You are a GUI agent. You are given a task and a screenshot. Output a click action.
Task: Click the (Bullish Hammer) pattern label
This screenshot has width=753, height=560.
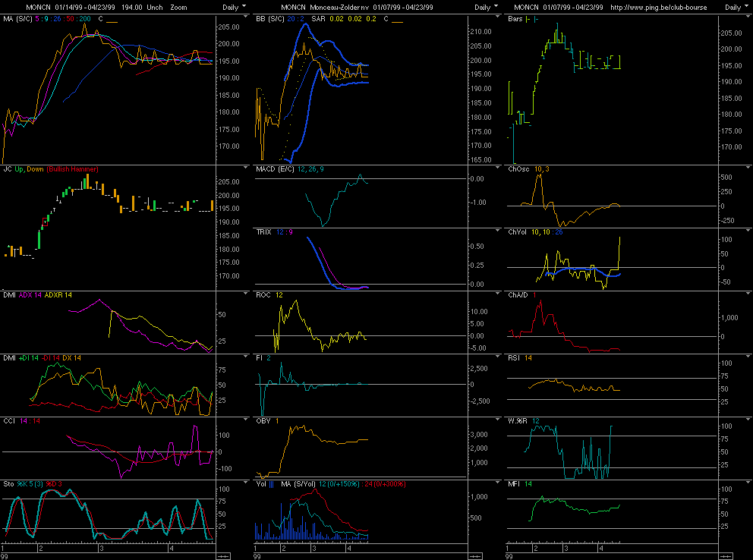coord(73,169)
